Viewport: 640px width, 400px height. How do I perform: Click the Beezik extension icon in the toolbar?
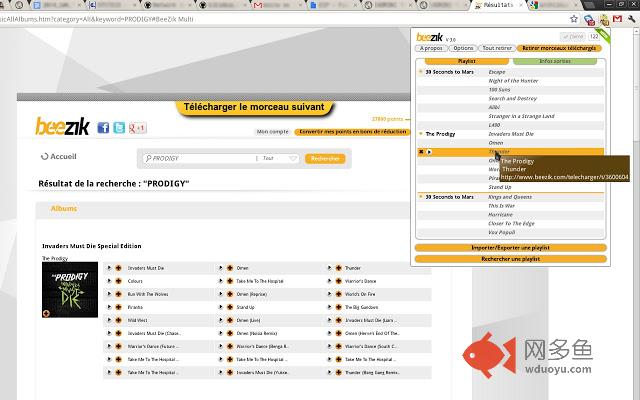click(604, 19)
